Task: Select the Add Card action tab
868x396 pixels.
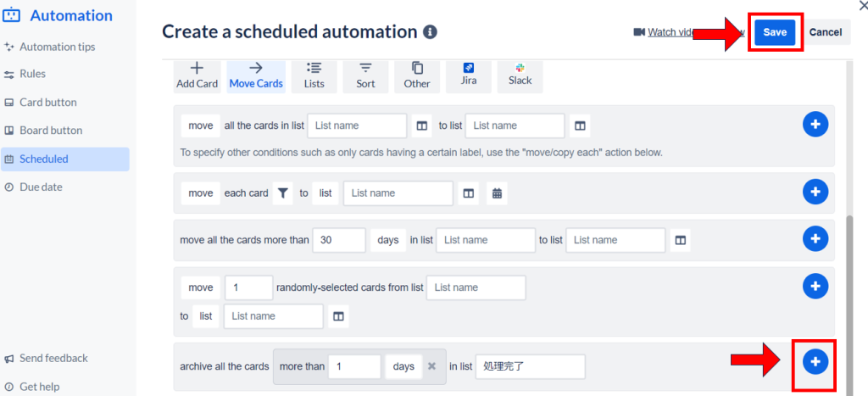Action: [x=197, y=75]
